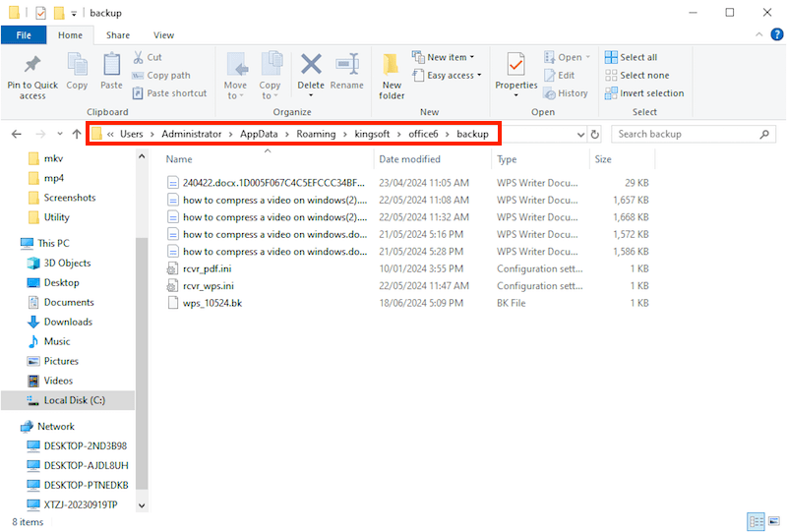The image size is (787, 532).
Task: Click the Delete red X icon
Action: 311,64
